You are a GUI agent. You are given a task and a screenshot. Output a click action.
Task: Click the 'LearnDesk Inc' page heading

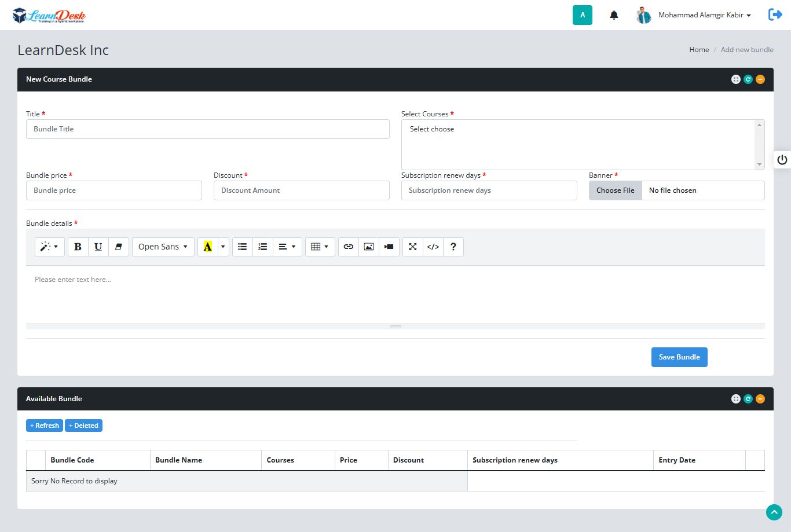pyautogui.click(x=63, y=50)
